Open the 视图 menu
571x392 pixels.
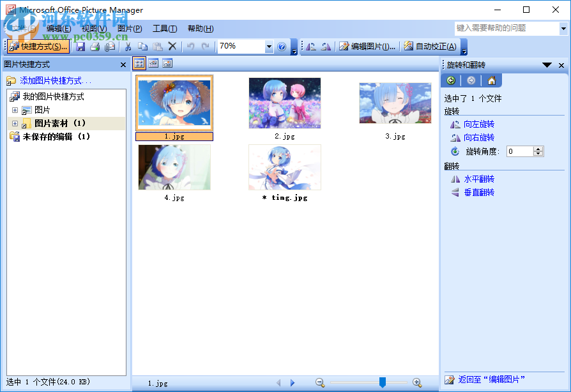click(x=93, y=28)
